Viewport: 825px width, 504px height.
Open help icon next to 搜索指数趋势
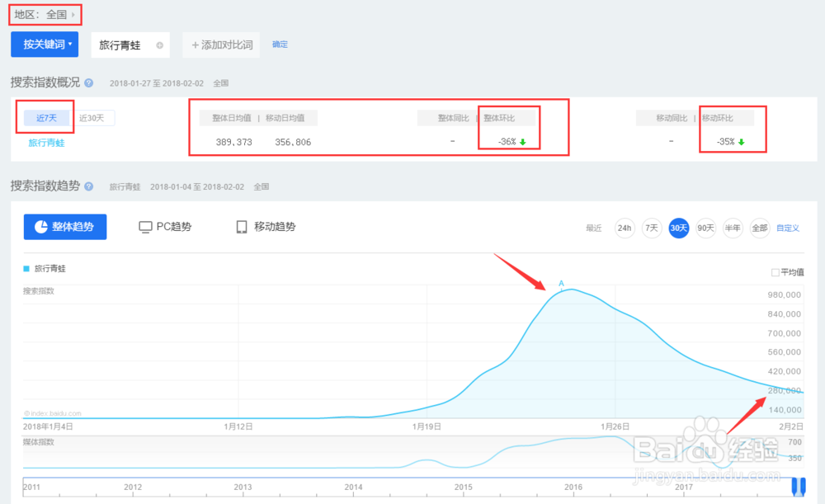pos(89,186)
